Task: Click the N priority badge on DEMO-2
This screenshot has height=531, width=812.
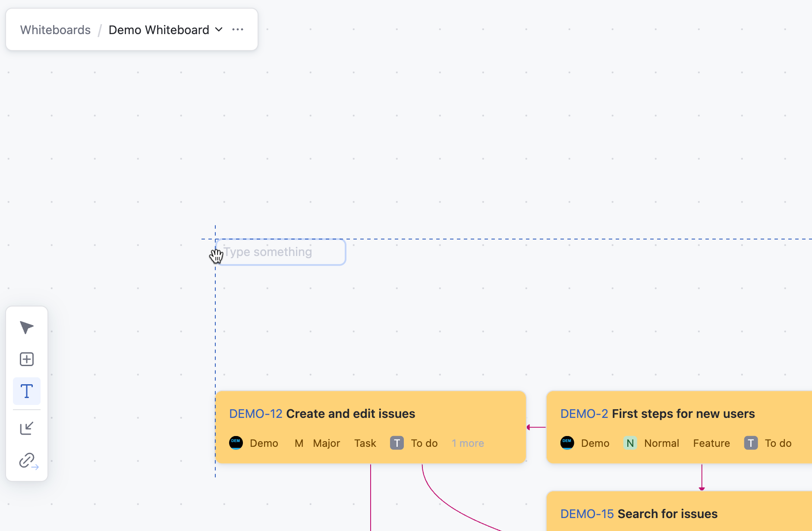Action: click(630, 443)
